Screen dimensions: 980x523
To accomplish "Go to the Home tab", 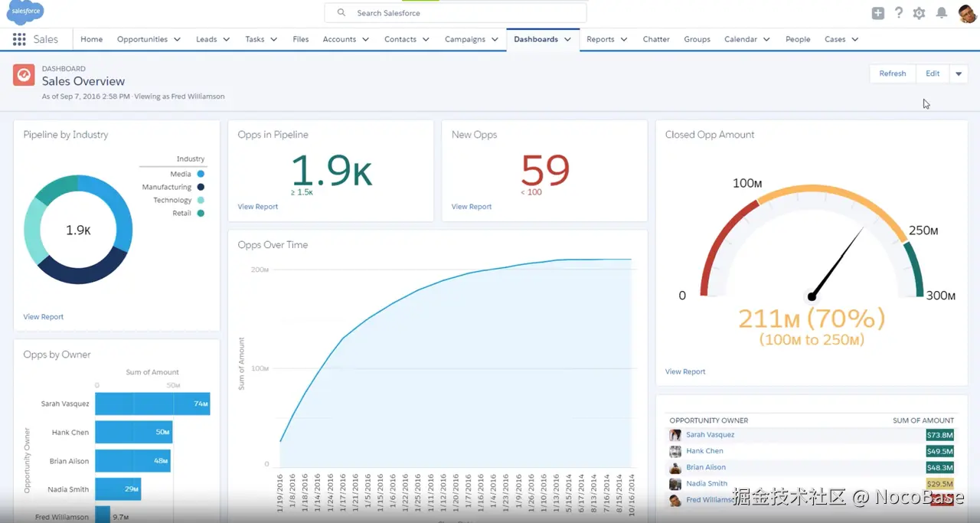I will 91,39.
